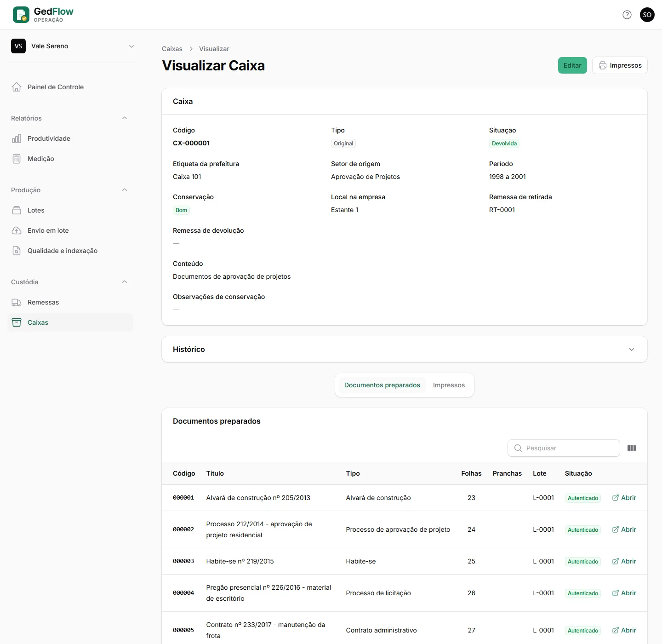Click the RT-0001 remessa de retirada value
662x644 pixels.
click(x=502, y=210)
